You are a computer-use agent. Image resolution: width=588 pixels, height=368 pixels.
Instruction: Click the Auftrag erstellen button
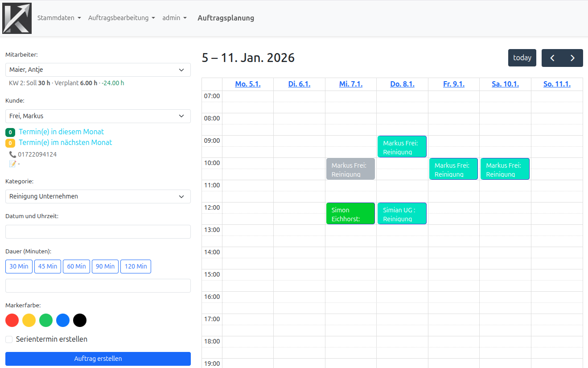tap(98, 359)
